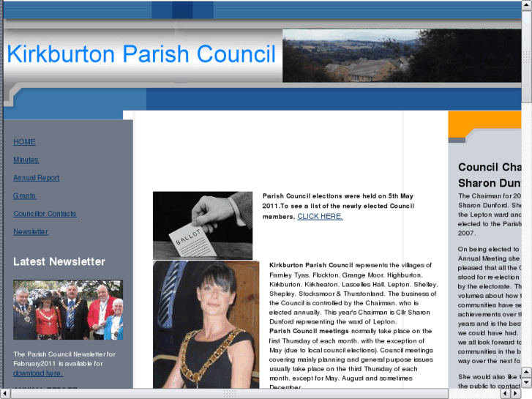Image resolution: width=532 pixels, height=399 pixels.
Task: Click inner panel scroll down arrow
Action: click(x=527, y=383)
